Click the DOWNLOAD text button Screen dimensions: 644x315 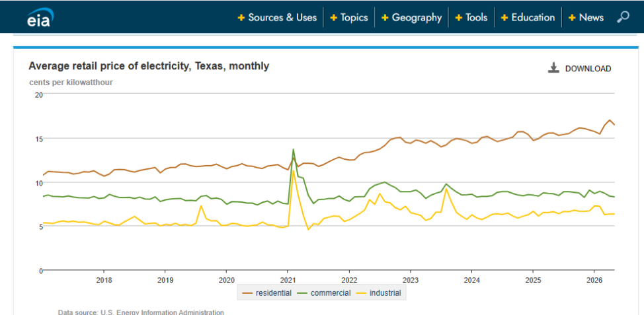coord(588,69)
